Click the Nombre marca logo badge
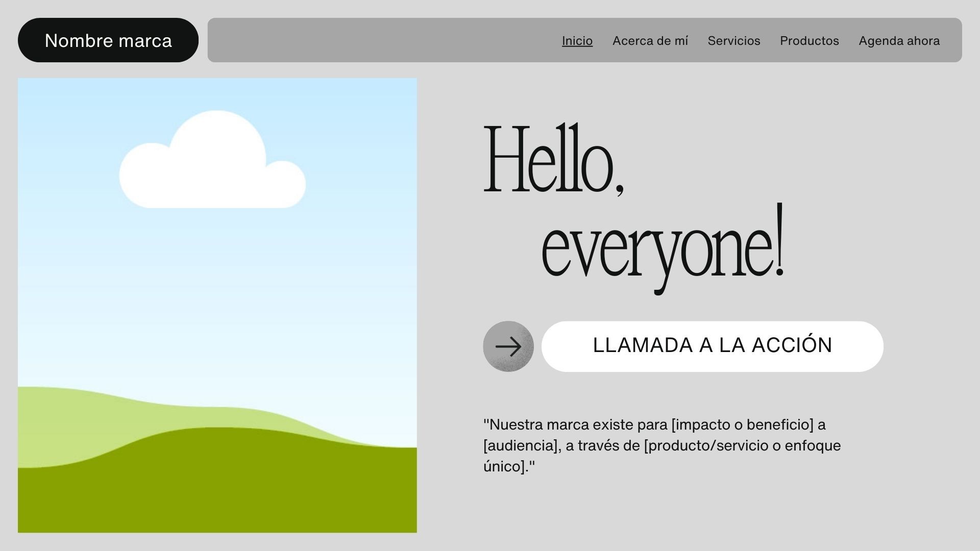Image resolution: width=980 pixels, height=551 pixels. click(108, 40)
